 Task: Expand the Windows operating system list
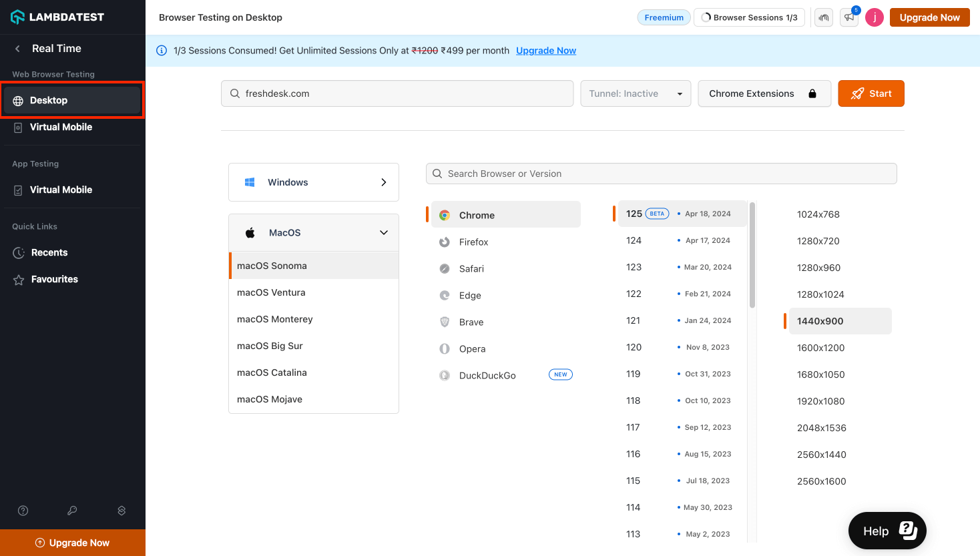coord(313,182)
